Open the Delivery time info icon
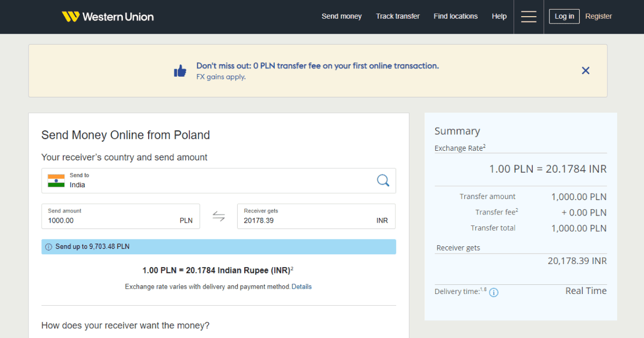The image size is (644, 338). pos(494,292)
